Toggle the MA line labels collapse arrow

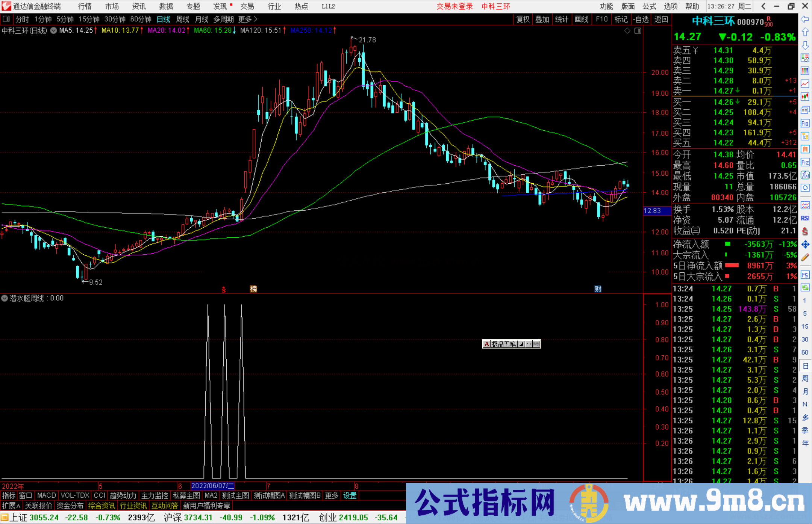(53, 31)
